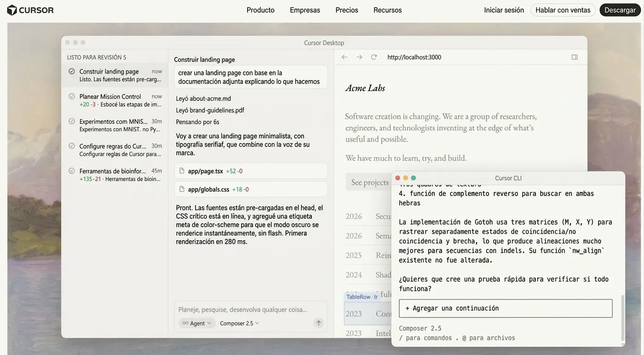
Task: Open the Empresas menu
Action: point(305,10)
